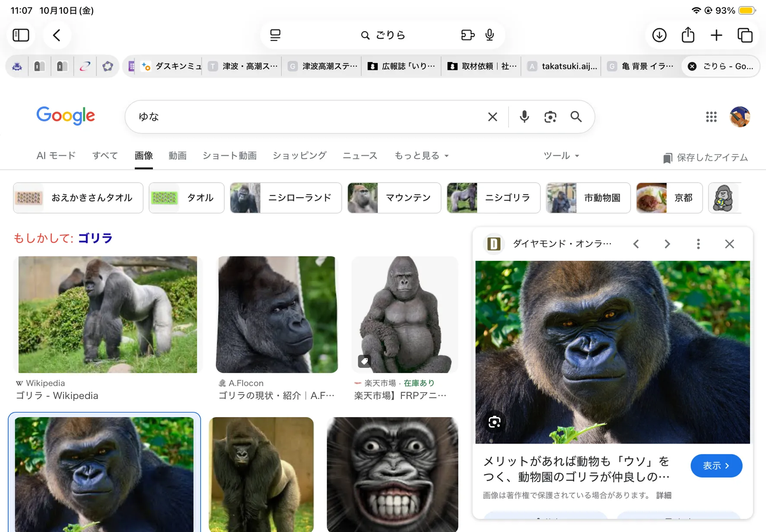
Task: Open Google Lens image search
Action: 550,117
